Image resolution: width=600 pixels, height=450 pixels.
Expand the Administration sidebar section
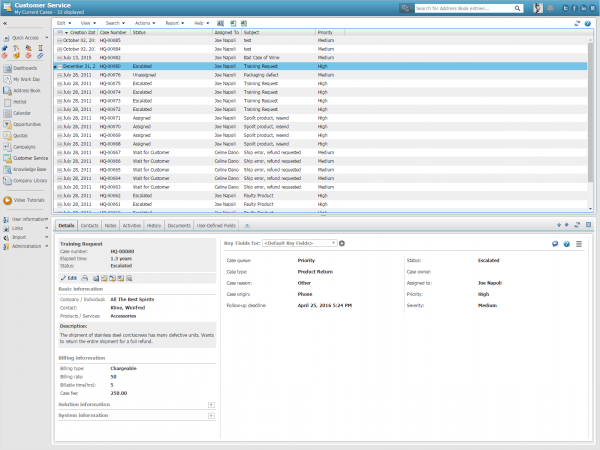47,246
